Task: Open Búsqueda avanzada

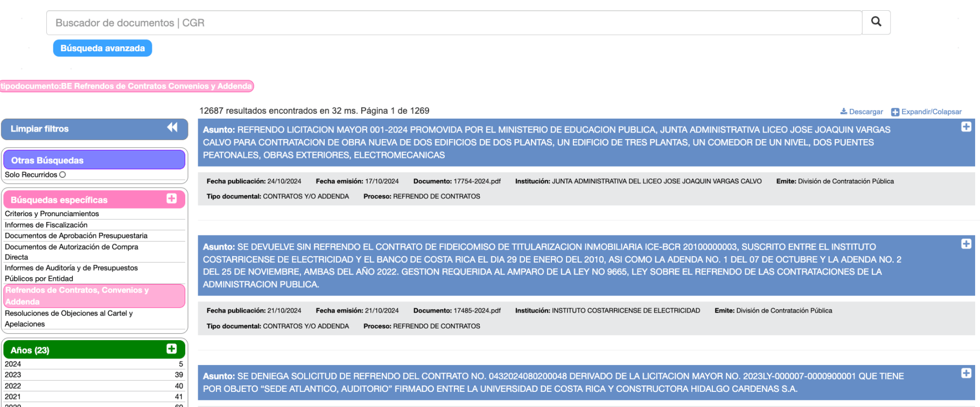Action: [x=102, y=48]
